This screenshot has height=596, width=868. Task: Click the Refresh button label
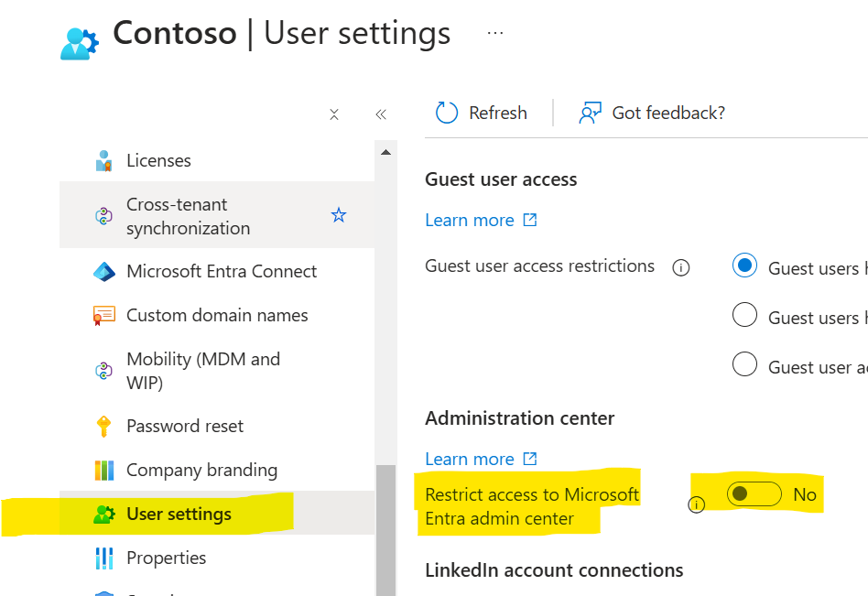coord(498,113)
